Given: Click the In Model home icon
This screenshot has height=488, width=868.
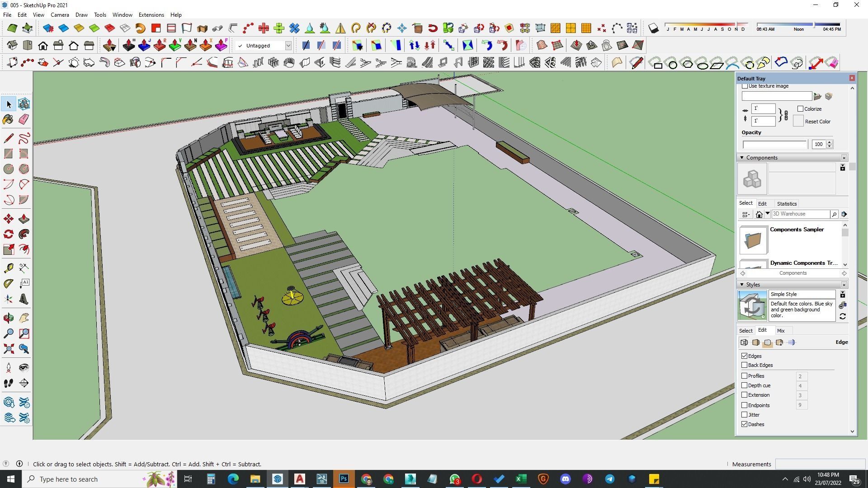Looking at the screenshot, I should coord(759,215).
